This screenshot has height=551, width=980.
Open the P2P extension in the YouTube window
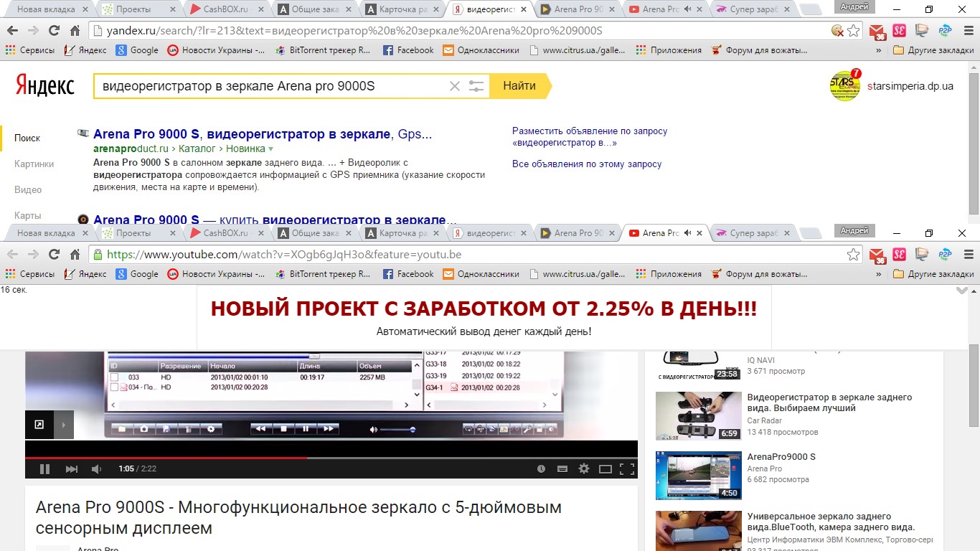(x=945, y=254)
